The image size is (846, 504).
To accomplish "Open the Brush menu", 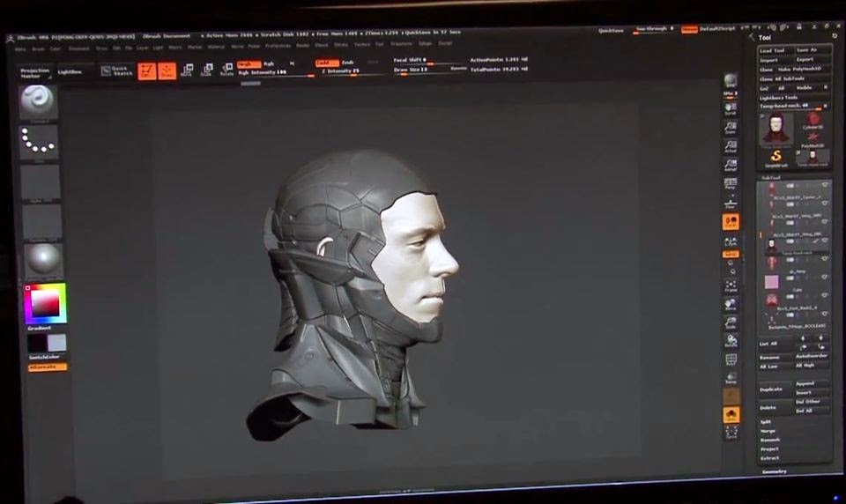I will 38,48.
